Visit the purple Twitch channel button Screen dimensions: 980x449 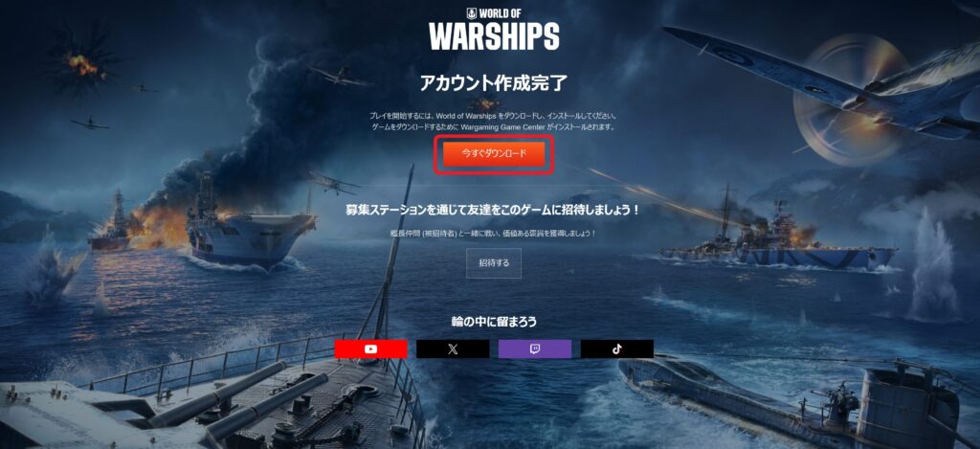tap(535, 348)
